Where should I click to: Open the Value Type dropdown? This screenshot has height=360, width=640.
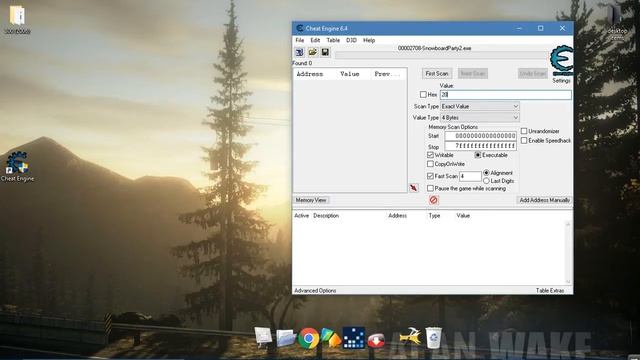click(x=480, y=118)
